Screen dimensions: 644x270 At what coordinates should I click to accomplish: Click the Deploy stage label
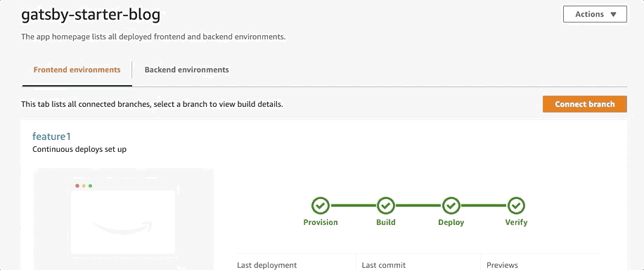click(451, 222)
